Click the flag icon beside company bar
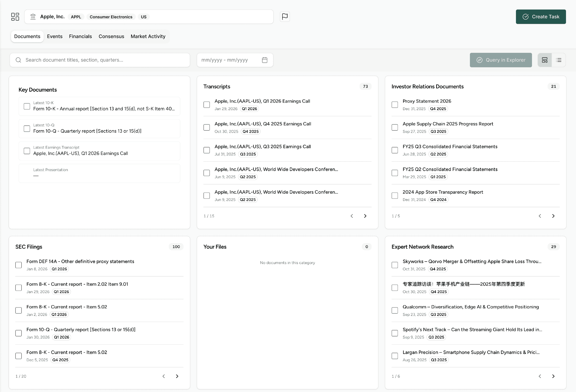 coord(285,17)
